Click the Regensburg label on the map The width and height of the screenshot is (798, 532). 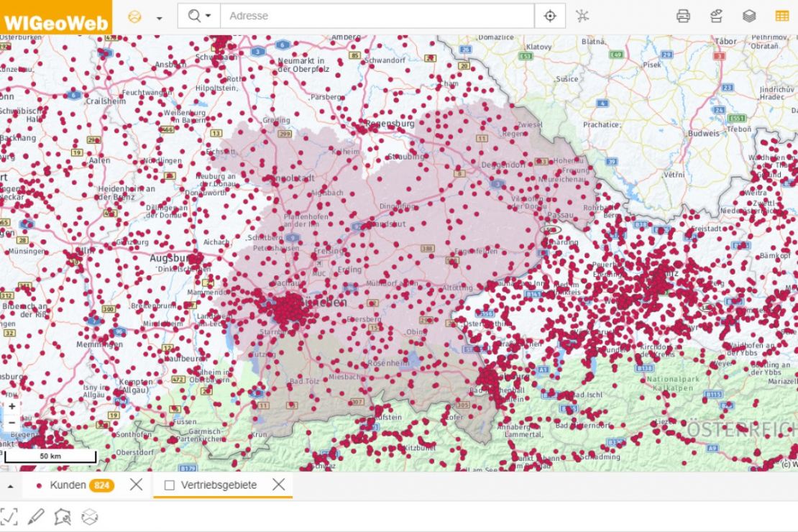coord(390,124)
